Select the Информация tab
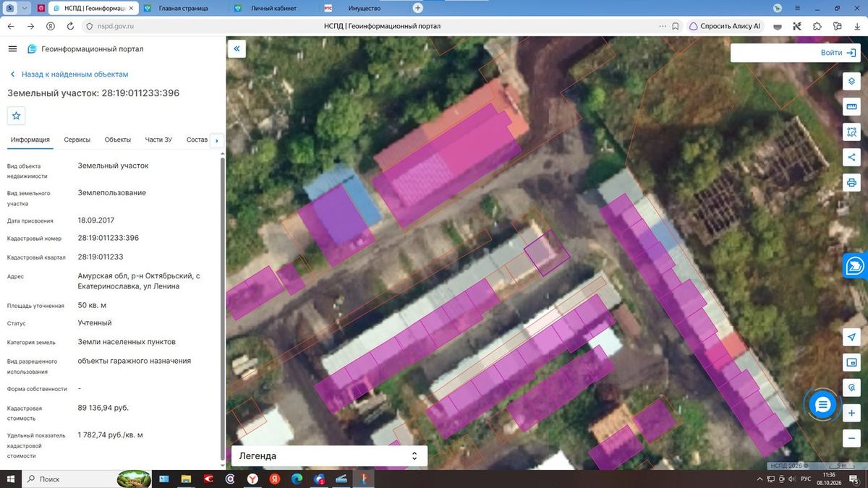Viewport: 868px width, 488px height. pos(30,140)
